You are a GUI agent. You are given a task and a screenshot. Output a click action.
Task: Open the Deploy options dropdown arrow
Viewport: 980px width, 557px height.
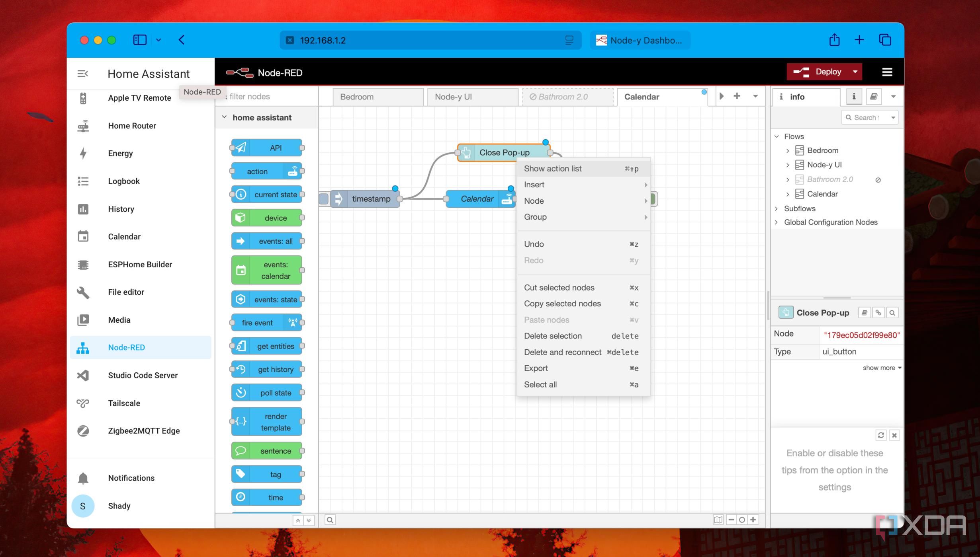(x=855, y=72)
